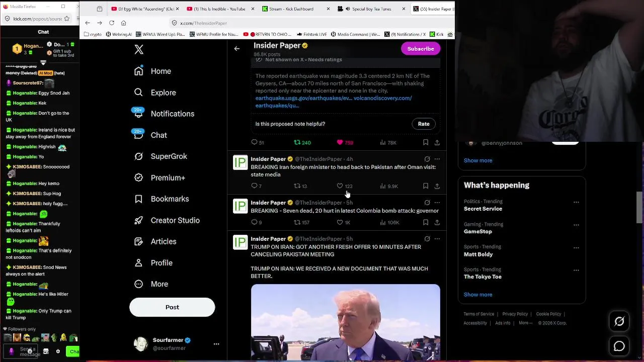Open Chat in the X sidebar
Image resolution: width=644 pixels, height=362 pixels.
coord(150,135)
